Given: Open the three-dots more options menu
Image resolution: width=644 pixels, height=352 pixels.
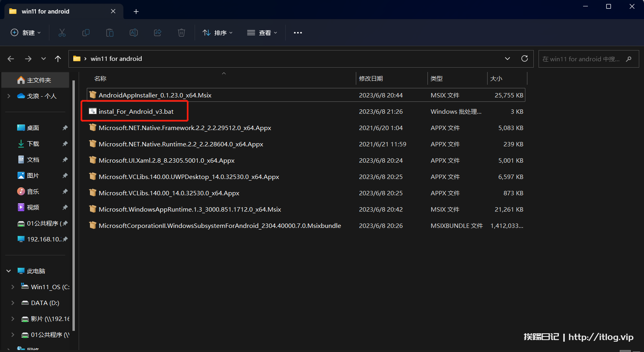Looking at the screenshot, I should click(x=298, y=33).
